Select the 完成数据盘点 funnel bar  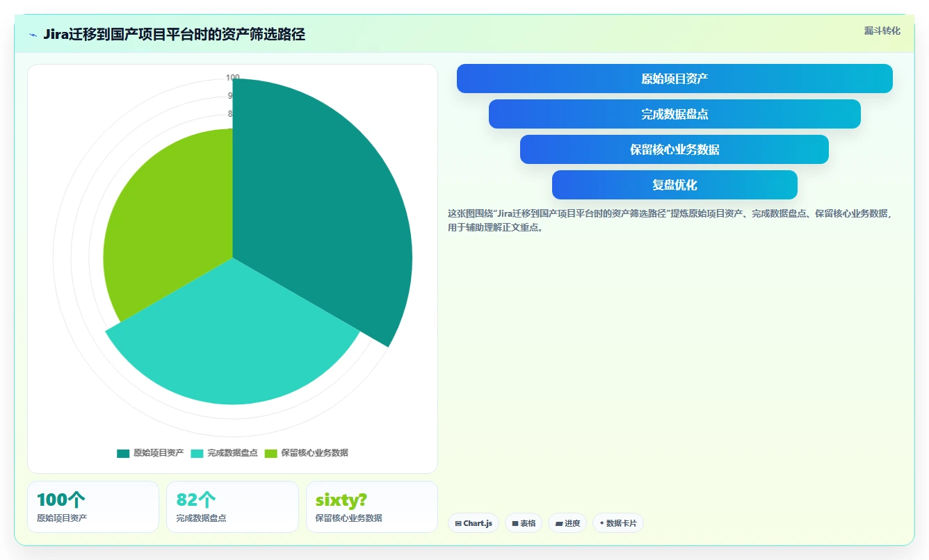674,114
